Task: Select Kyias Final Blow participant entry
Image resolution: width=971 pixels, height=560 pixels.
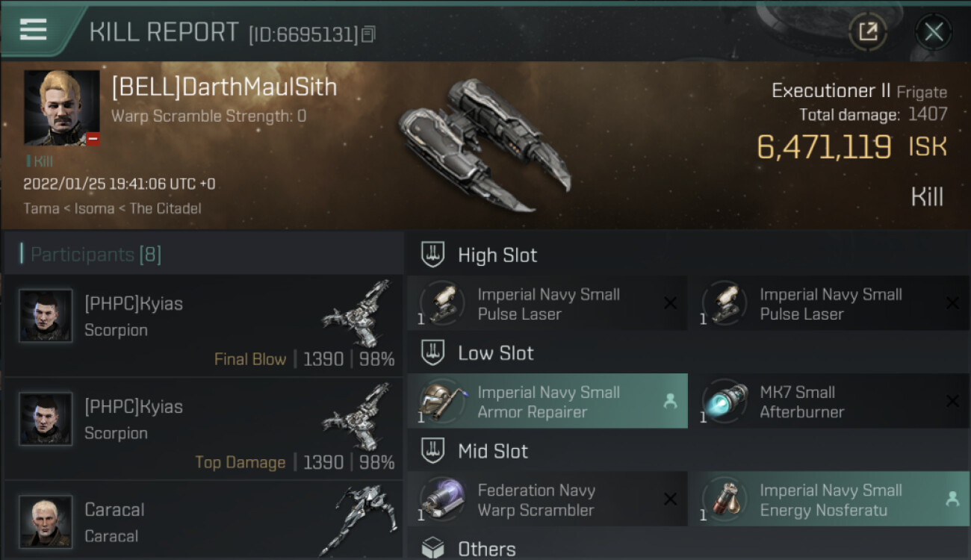Action: coord(203,325)
